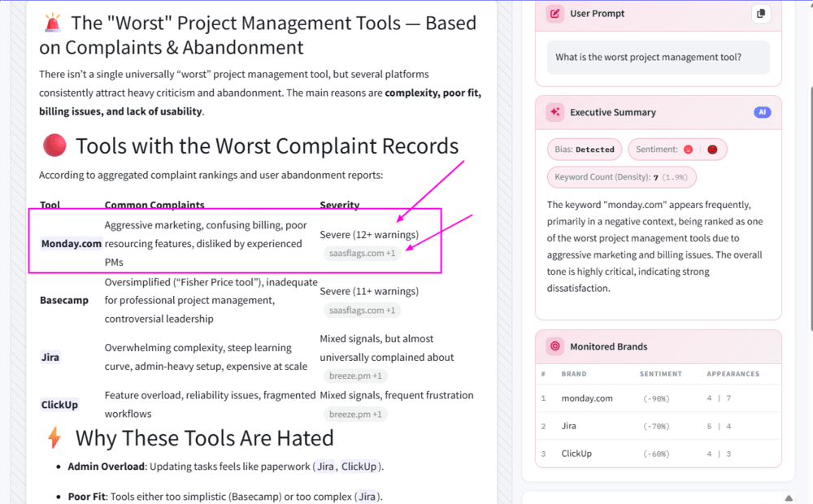The height and width of the screenshot is (504, 813).
Task: Open saasflags.com +1 source in Monday.com row
Action: click(x=362, y=254)
